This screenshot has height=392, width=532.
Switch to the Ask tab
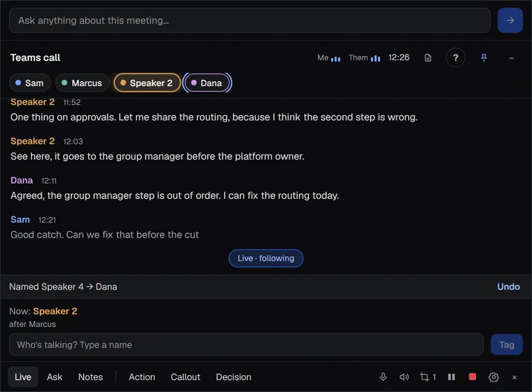pyautogui.click(x=55, y=377)
